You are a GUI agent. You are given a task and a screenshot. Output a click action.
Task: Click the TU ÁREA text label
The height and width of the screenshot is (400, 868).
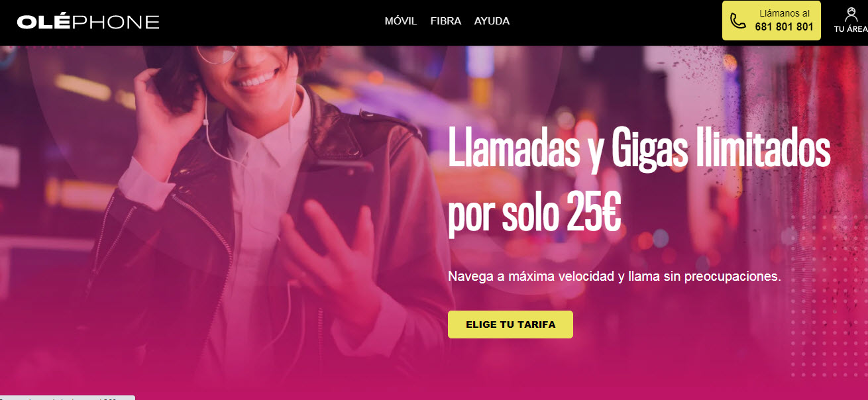(x=851, y=29)
